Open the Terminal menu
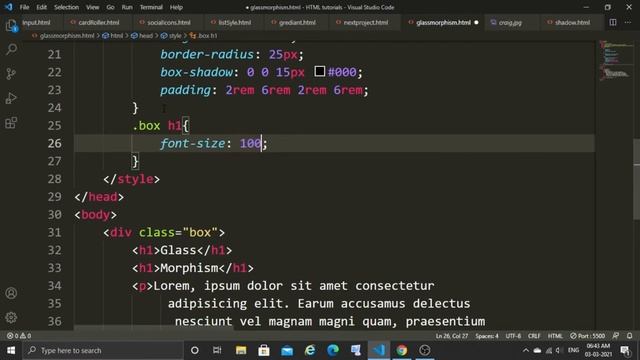 coord(151,7)
